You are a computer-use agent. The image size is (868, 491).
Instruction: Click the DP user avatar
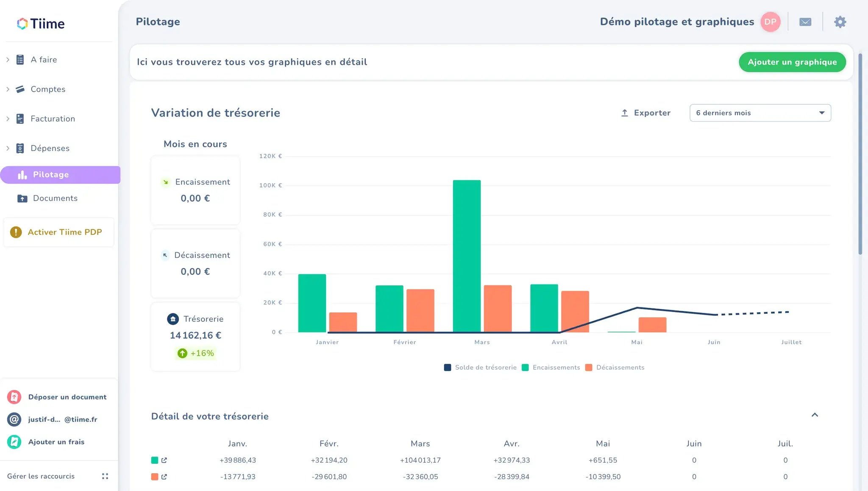pyautogui.click(x=770, y=22)
